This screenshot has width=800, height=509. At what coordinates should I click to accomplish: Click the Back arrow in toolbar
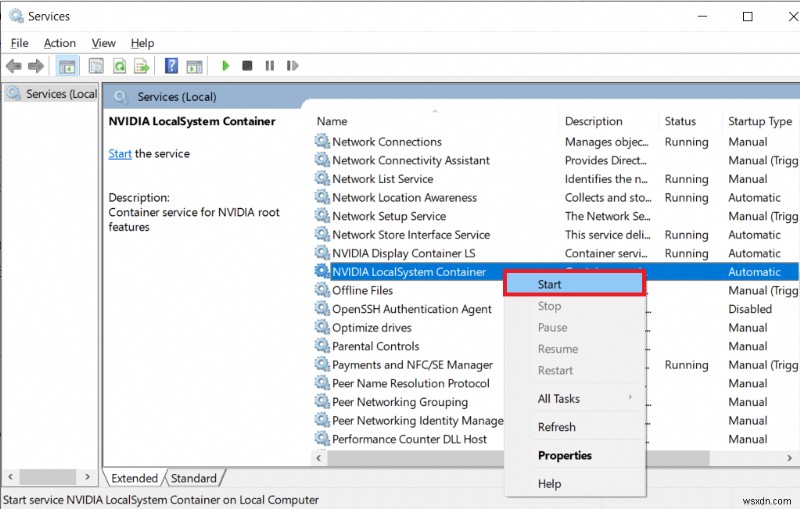tap(13, 66)
